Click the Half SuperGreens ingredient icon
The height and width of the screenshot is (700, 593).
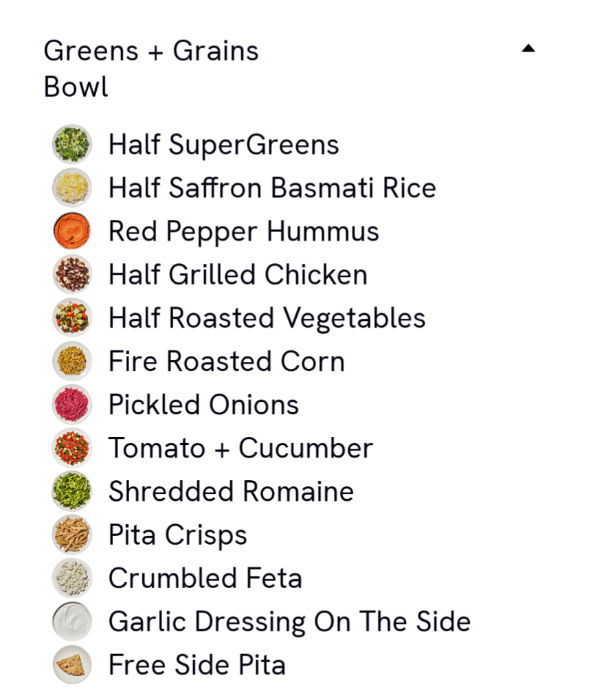72,144
